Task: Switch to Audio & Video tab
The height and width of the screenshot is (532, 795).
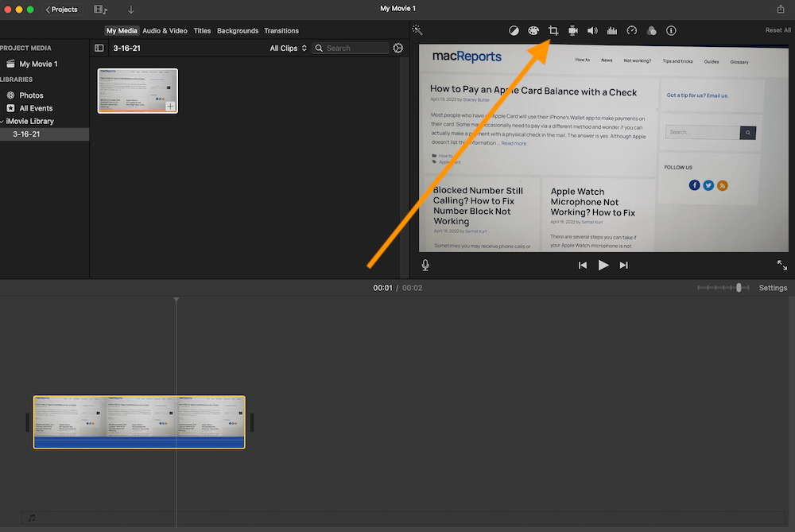Action: 165,30
